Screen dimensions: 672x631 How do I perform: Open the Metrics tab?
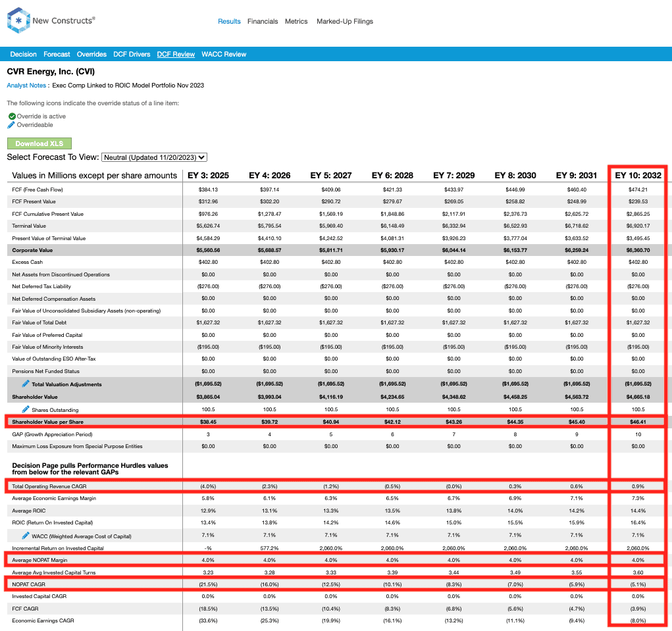[x=296, y=22]
